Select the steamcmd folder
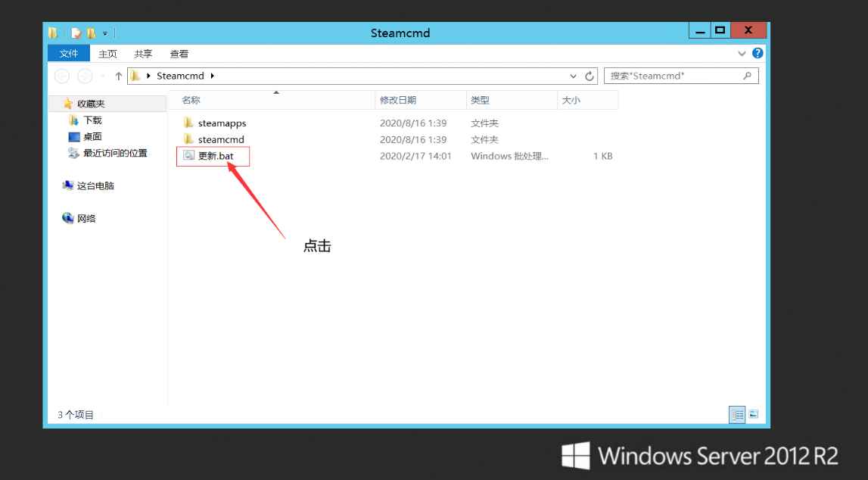The width and height of the screenshot is (868, 480). point(221,139)
